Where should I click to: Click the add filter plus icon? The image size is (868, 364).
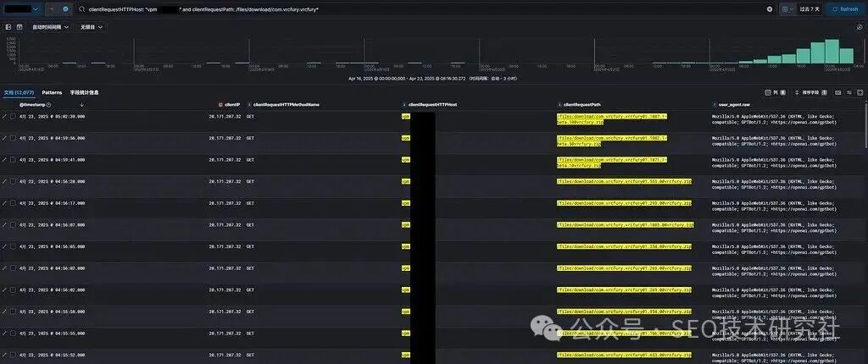[66, 8]
